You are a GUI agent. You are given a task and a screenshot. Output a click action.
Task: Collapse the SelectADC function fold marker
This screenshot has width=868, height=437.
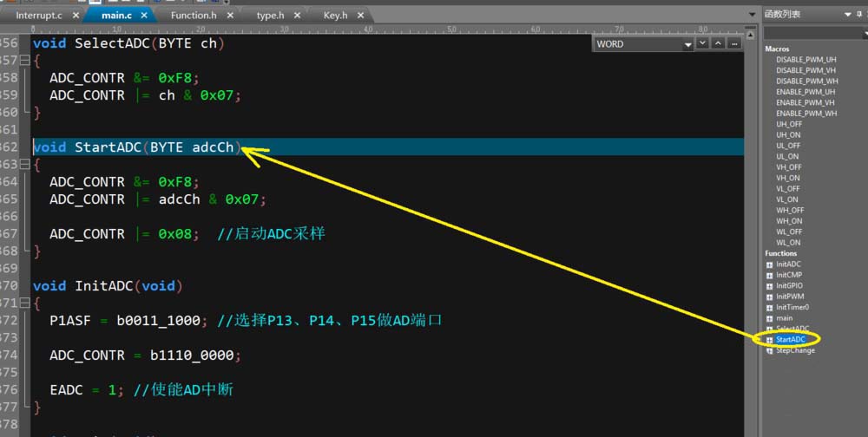(x=24, y=61)
